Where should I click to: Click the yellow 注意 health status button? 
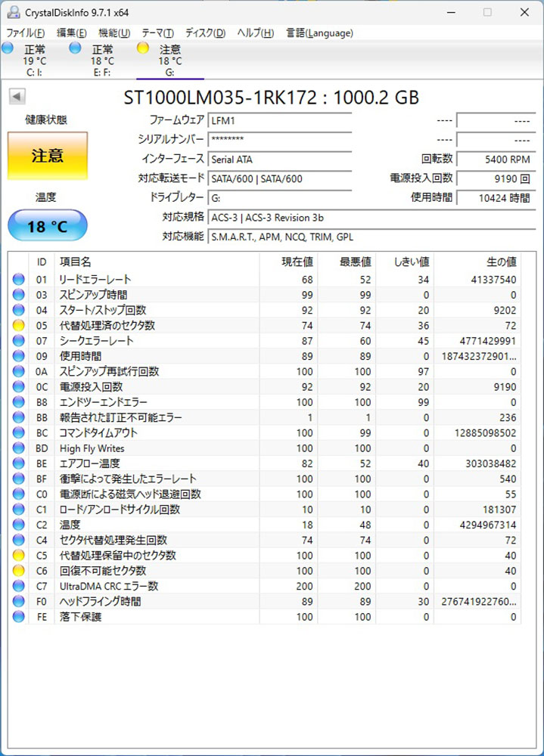point(47,156)
